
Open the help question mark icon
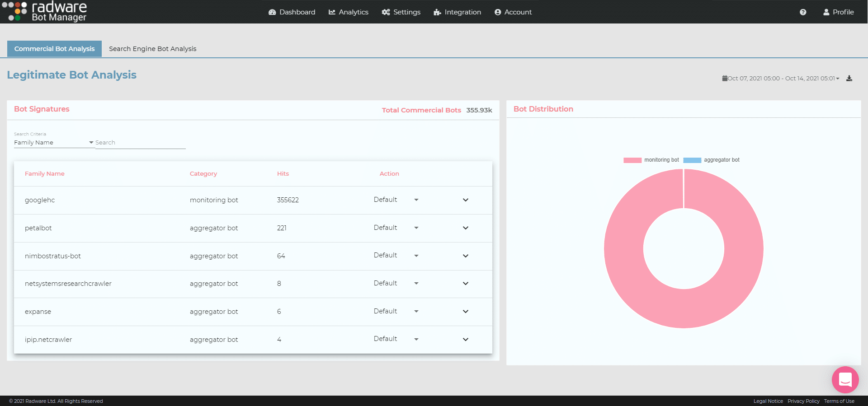(803, 12)
